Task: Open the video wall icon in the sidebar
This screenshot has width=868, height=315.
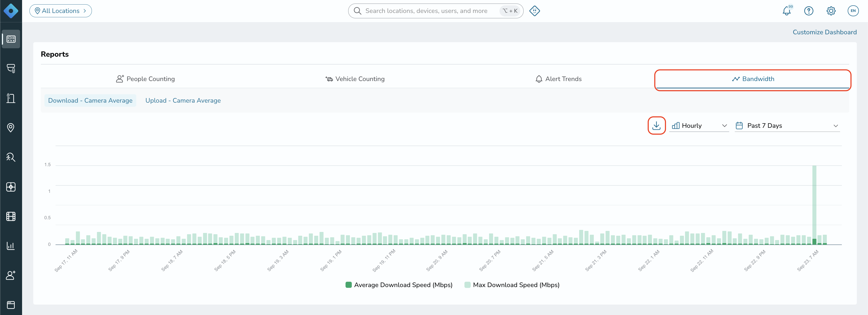Action: point(11,187)
